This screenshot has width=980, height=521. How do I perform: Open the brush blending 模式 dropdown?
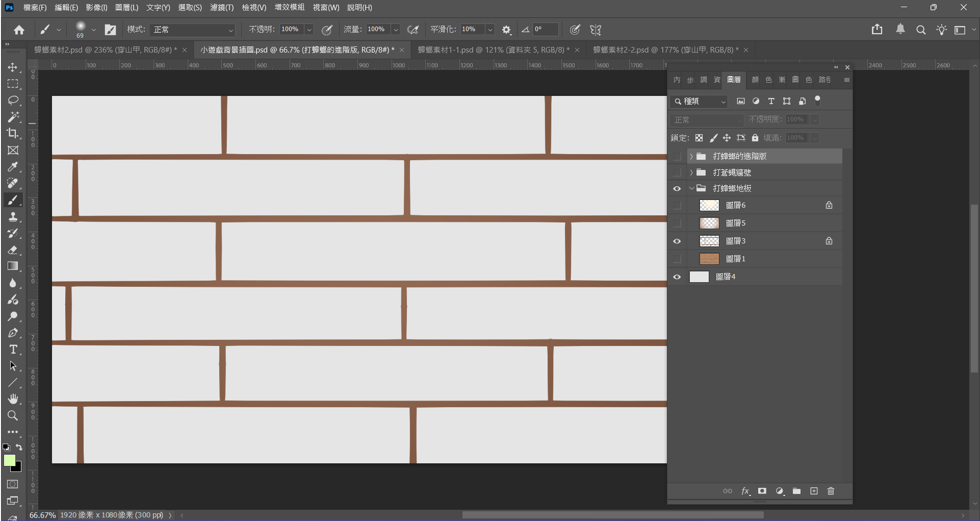point(193,30)
